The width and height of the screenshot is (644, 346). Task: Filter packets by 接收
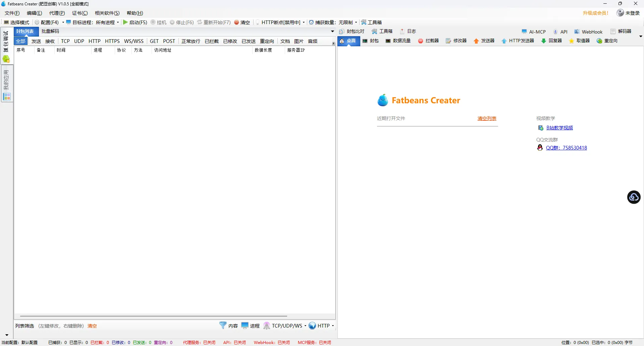[50, 41]
